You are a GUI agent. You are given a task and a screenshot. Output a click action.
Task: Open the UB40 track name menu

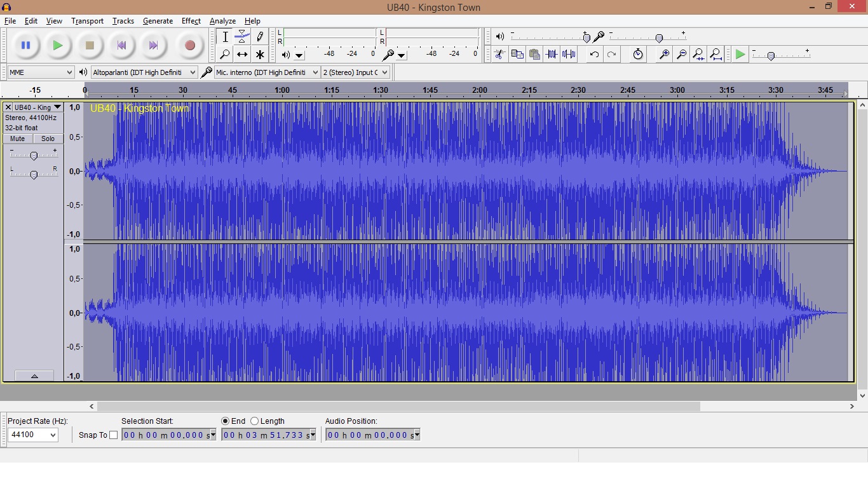click(38, 107)
